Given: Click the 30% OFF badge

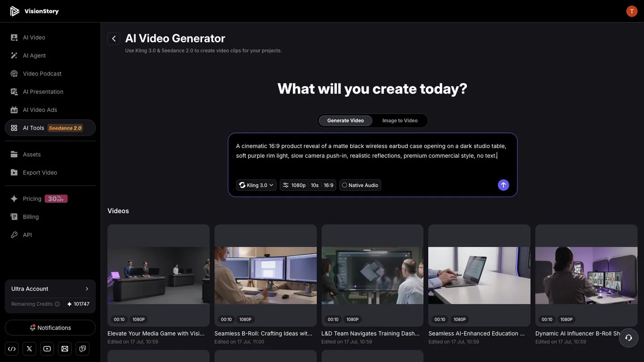Looking at the screenshot, I should point(56,199).
